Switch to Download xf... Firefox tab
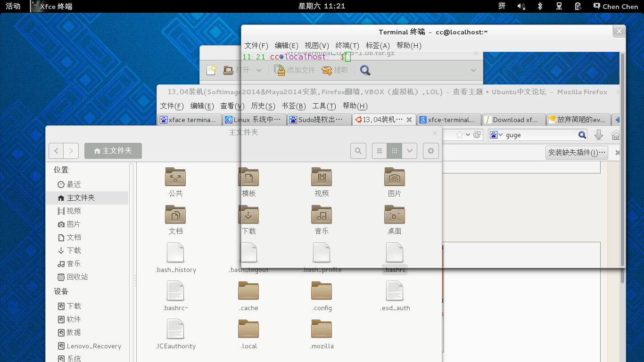Image resolution: width=644 pixels, height=362 pixels. 514,120
